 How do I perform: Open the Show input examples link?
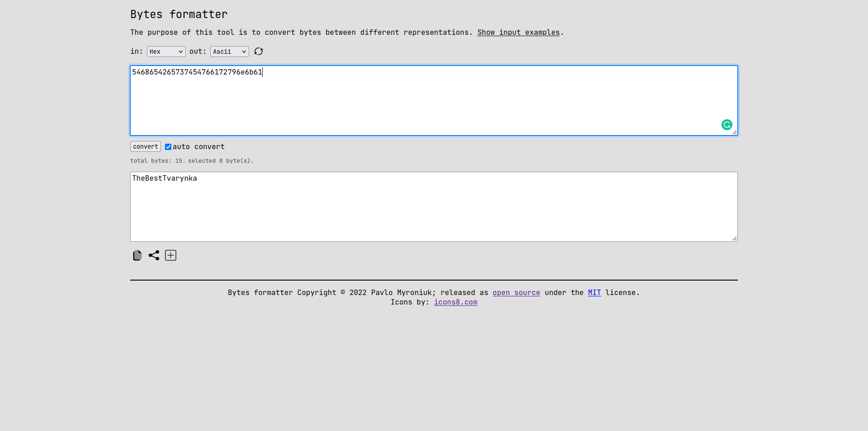[x=519, y=33]
